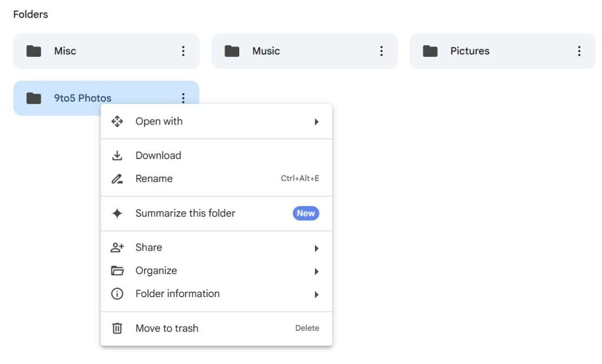Click the Open with arrows icon
The width and height of the screenshot is (602, 364).
[117, 122]
